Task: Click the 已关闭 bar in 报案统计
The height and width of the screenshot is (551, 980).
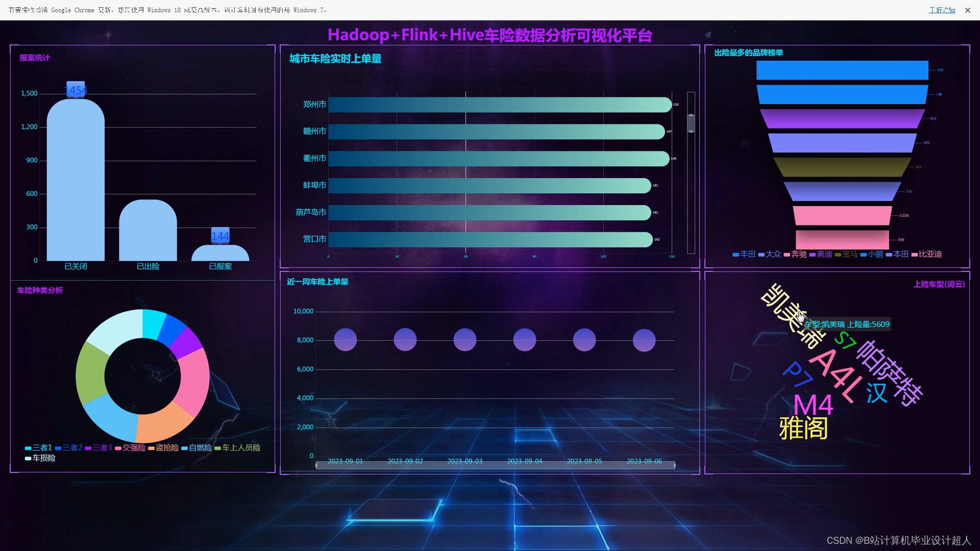Action: [x=76, y=184]
